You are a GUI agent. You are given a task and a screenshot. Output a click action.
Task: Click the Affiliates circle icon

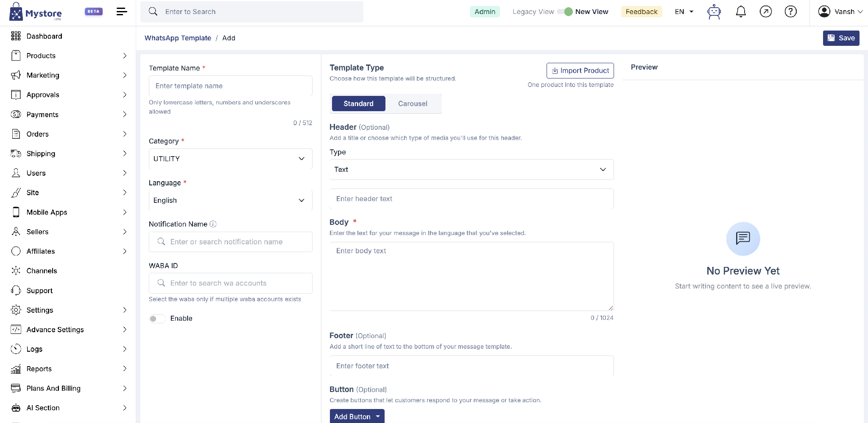pyautogui.click(x=16, y=251)
